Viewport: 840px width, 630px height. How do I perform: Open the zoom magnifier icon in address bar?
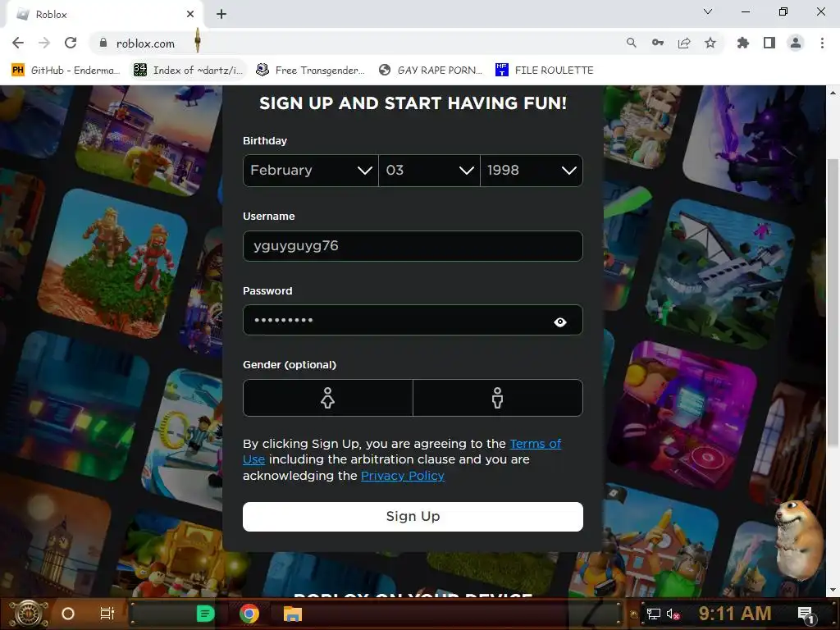coord(632,43)
